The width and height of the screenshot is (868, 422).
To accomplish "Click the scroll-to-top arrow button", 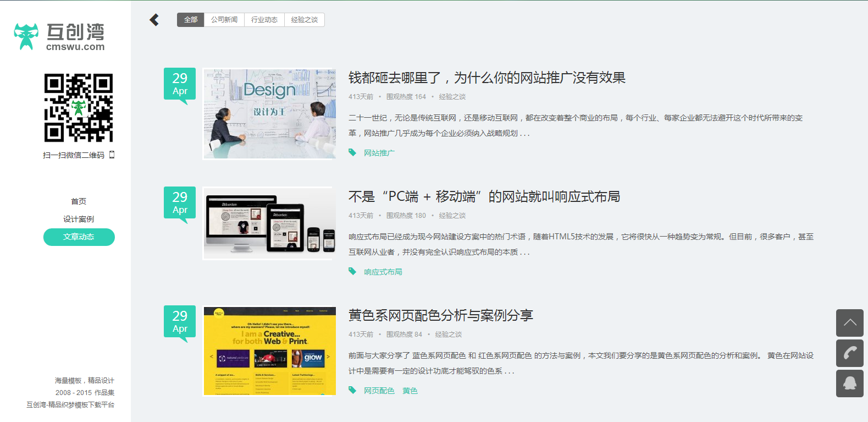I will coord(849,323).
